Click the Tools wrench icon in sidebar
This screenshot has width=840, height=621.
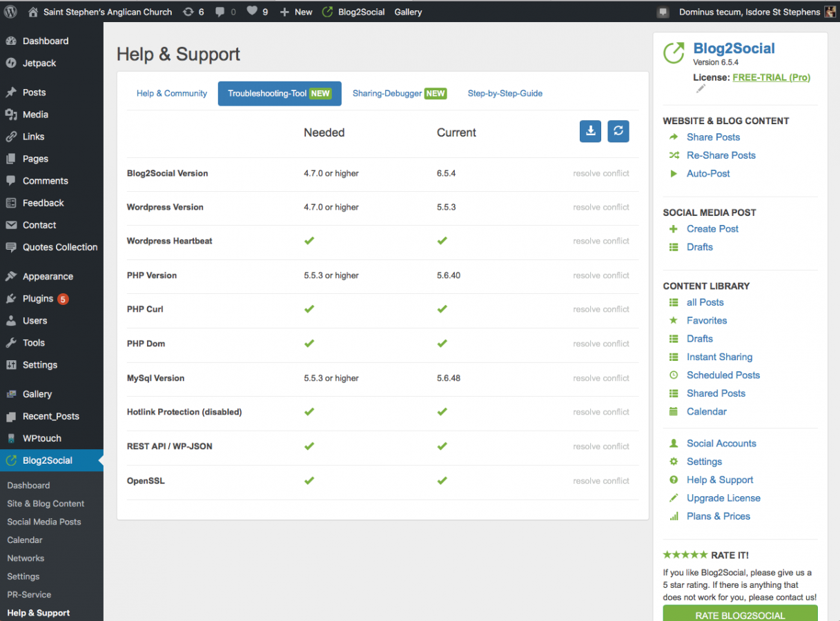click(11, 343)
